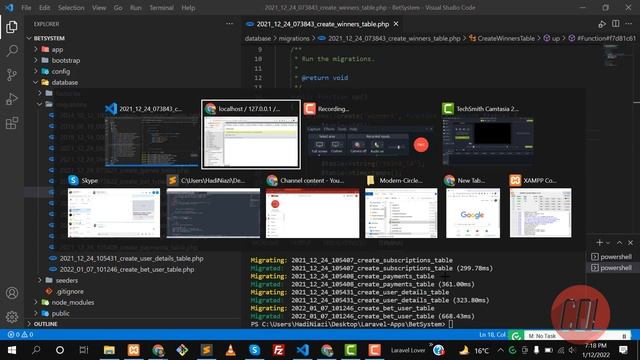Open File Explorer from taskbar
This screenshot has height=360, width=640.
109,350
